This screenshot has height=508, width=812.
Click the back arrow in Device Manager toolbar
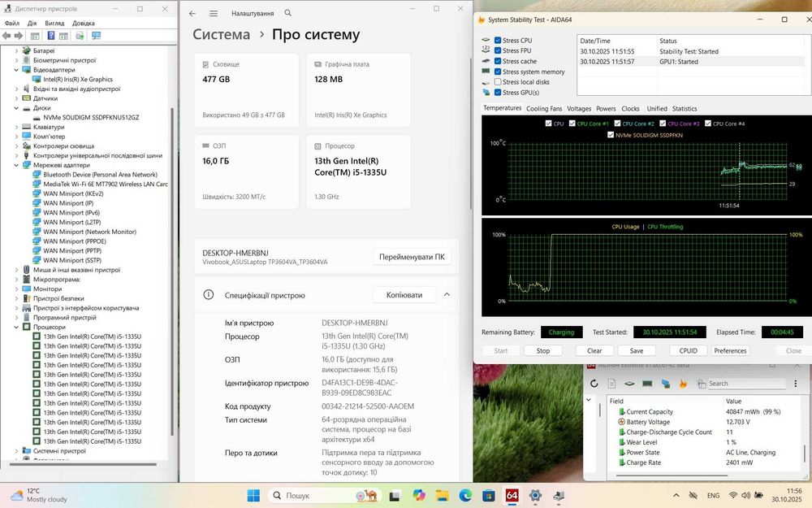pos(6,36)
